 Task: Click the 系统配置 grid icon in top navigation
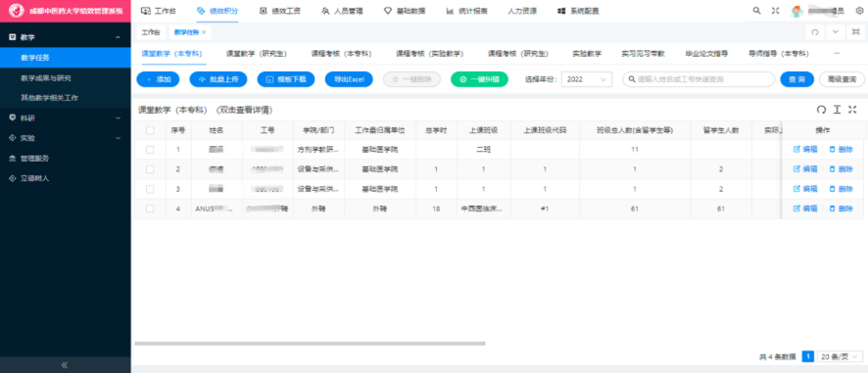[561, 11]
